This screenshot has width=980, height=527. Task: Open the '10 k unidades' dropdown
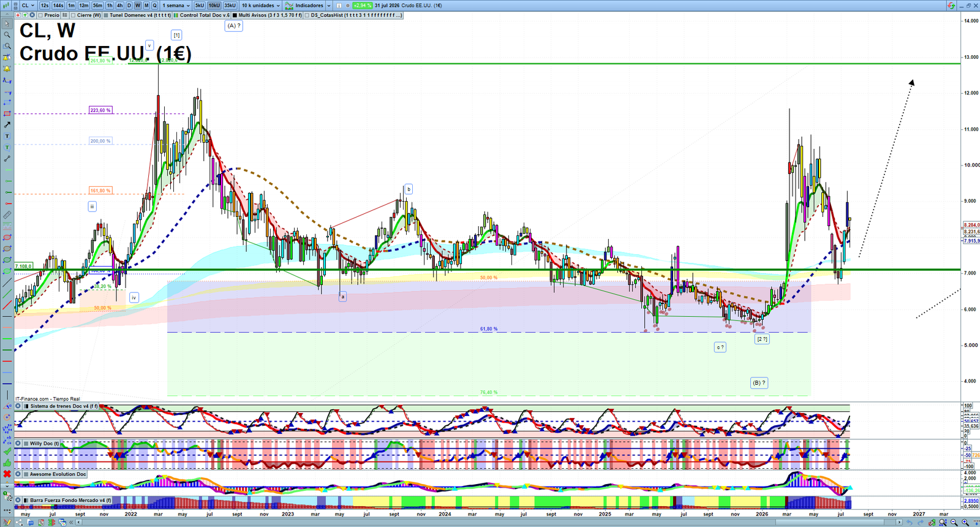click(261, 6)
